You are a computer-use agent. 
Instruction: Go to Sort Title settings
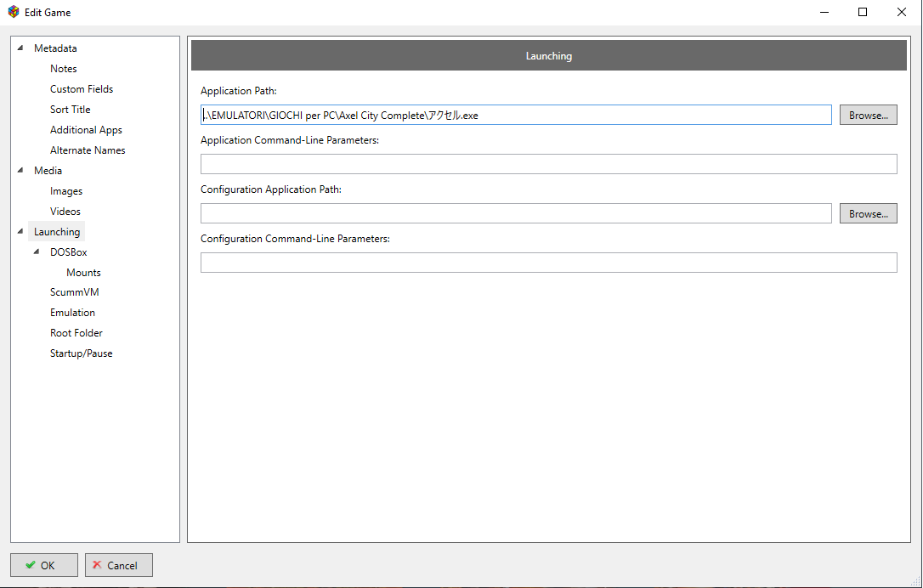click(70, 110)
